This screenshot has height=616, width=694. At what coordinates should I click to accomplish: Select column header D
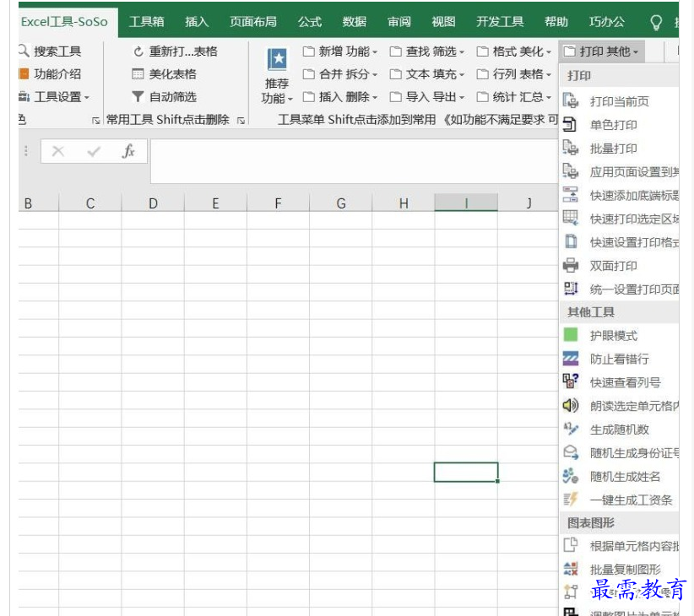coord(153,203)
